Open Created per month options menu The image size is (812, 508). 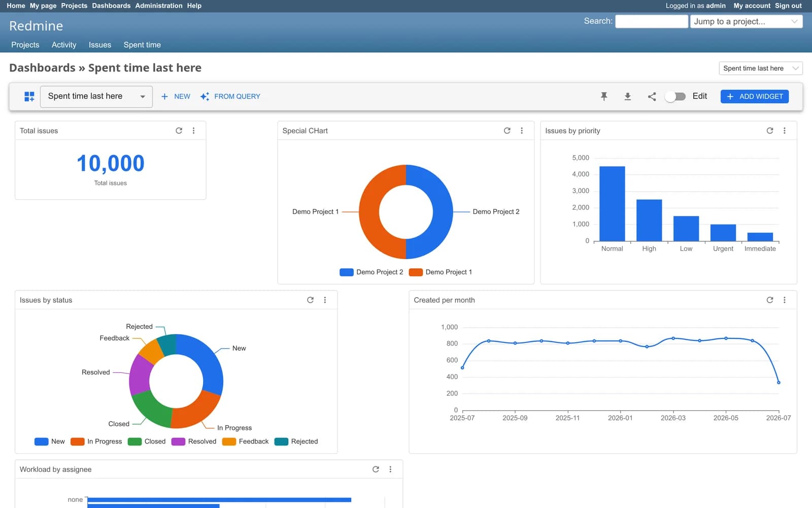point(785,300)
